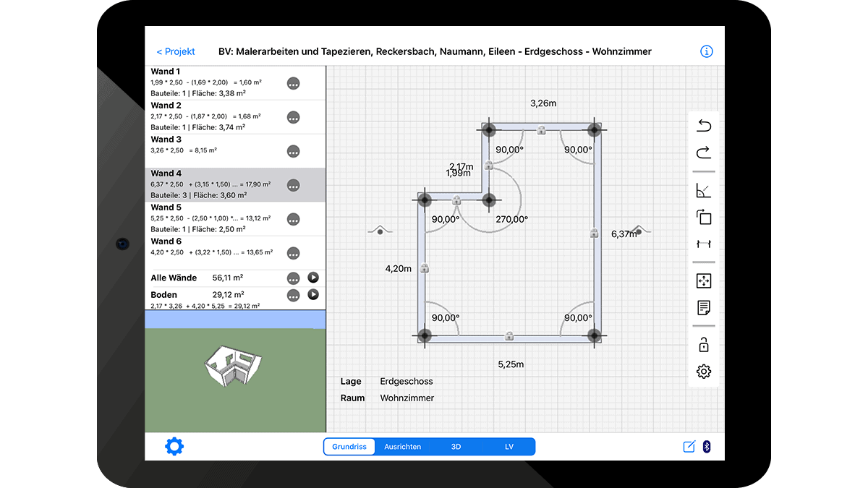Screen dimensions: 868x488
Task: Toggle lock on the 6,37m right wall
Action: 594,233
